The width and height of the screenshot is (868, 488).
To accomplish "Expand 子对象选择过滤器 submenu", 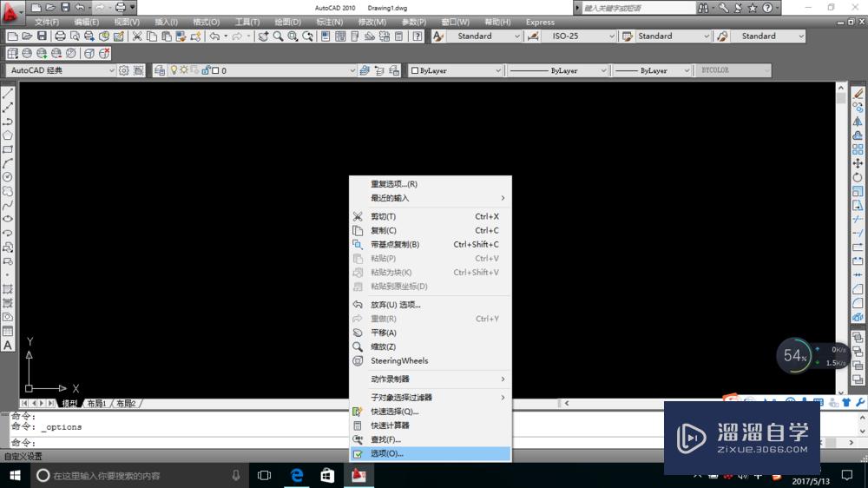I will 431,397.
